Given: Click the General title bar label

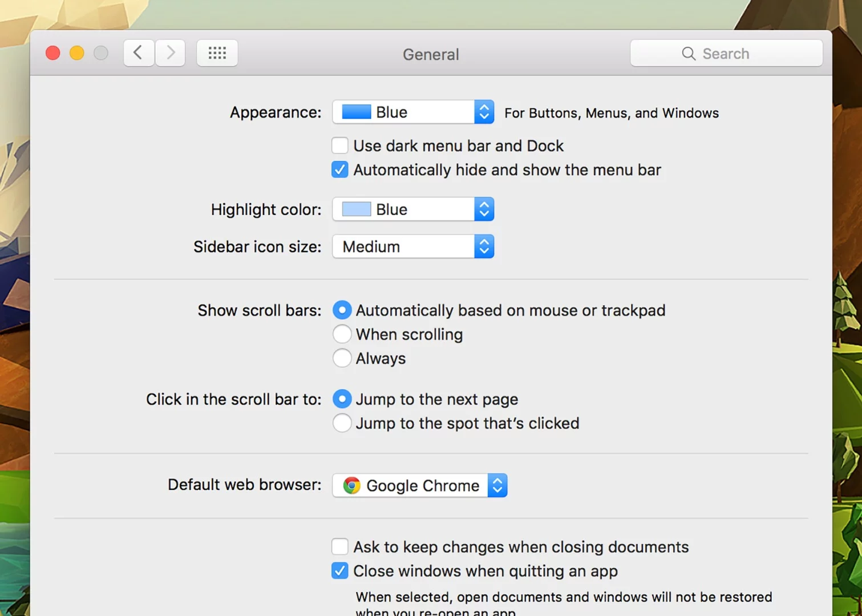Looking at the screenshot, I should click(x=431, y=54).
